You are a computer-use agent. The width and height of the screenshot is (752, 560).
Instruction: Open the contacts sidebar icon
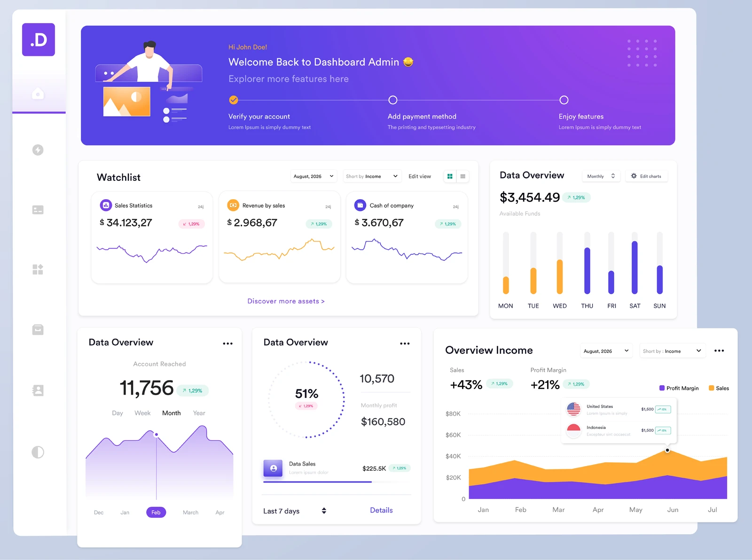pyautogui.click(x=38, y=390)
